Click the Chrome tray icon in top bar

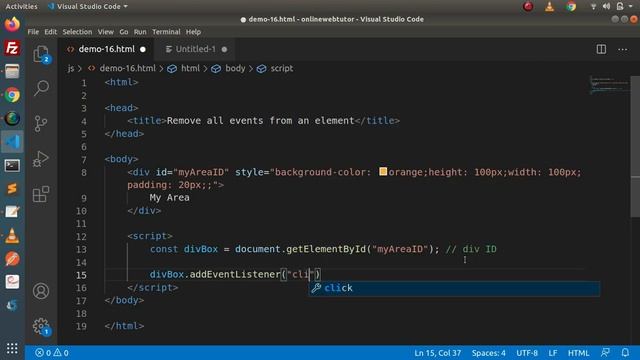click(x=571, y=7)
